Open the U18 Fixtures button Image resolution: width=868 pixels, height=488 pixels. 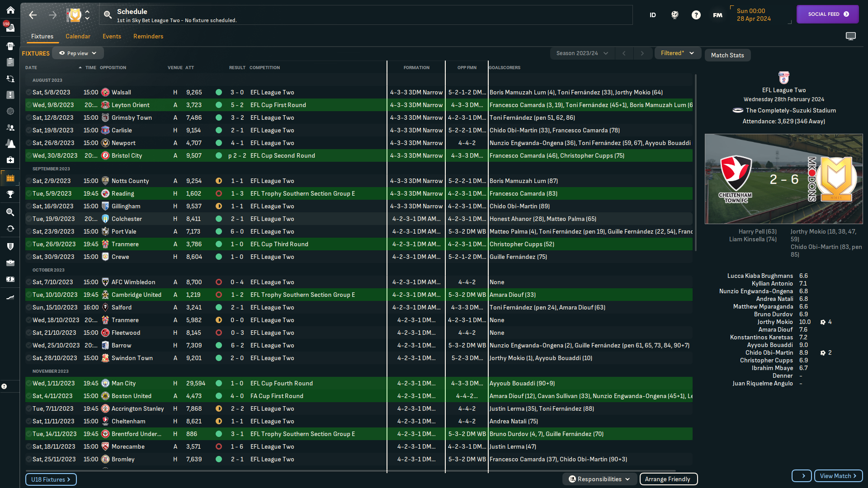(51, 479)
